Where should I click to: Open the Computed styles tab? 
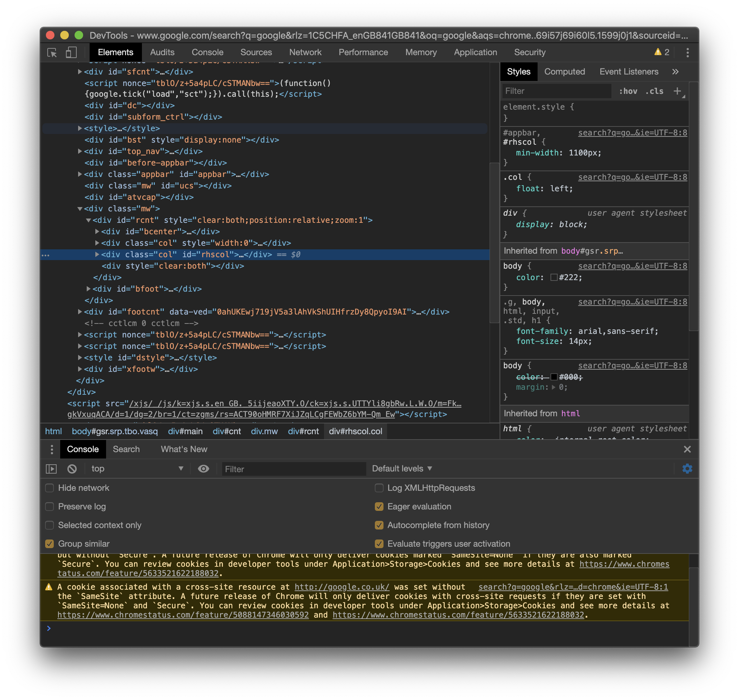pyautogui.click(x=564, y=71)
